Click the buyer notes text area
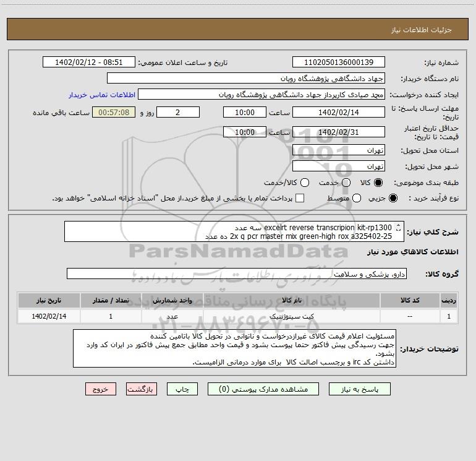Viewport: 476px width, 461px height. 235,348
